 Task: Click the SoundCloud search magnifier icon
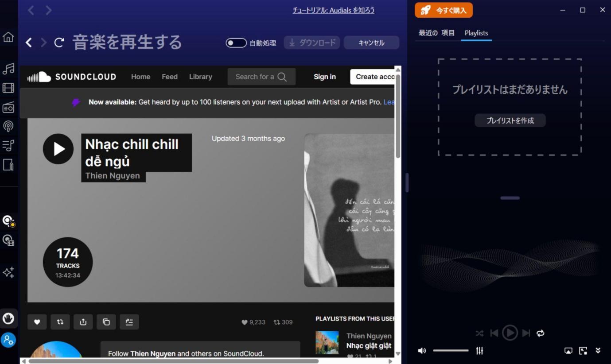[x=282, y=77]
